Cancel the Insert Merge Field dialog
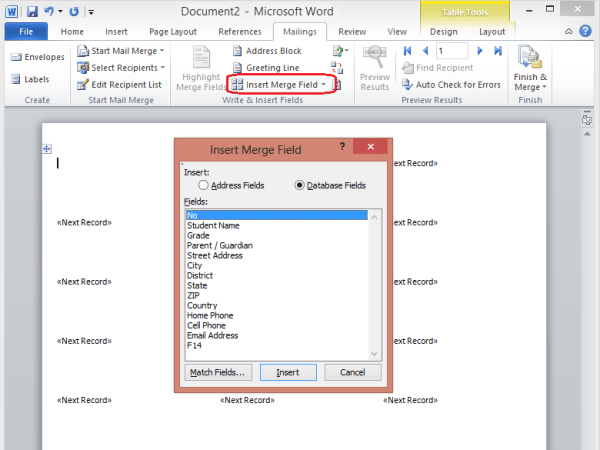This screenshot has width=600, height=450. click(353, 372)
